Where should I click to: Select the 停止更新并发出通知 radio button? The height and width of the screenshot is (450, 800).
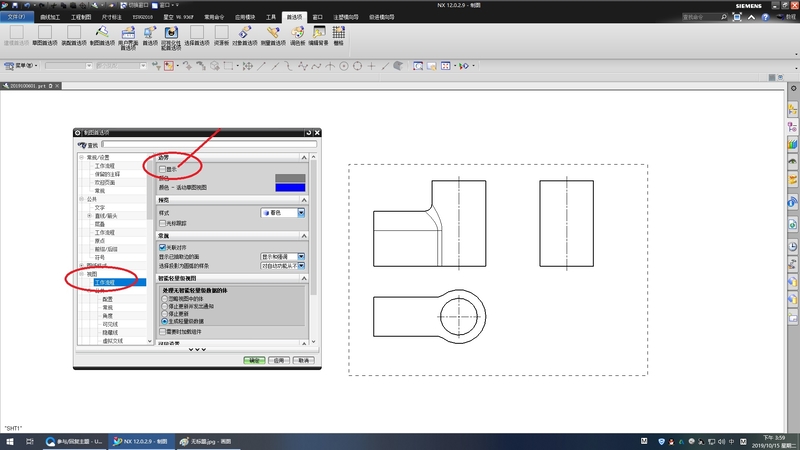(x=164, y=306)
